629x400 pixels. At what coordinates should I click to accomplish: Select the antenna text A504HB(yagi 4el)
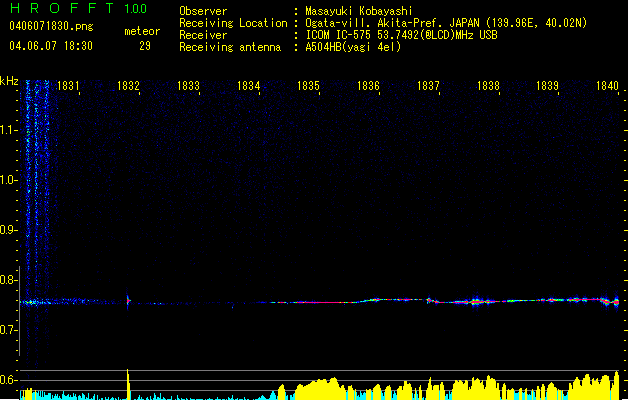point(353,47)
